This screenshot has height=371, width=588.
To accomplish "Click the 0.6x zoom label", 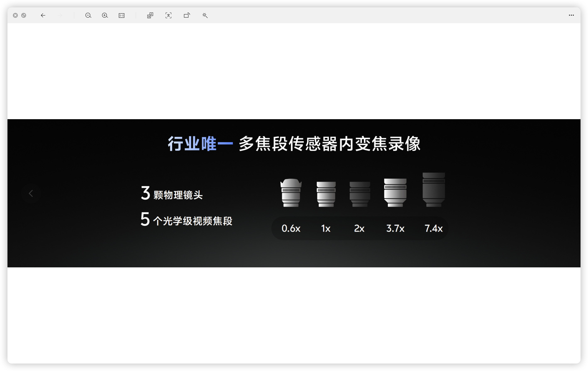I will pyautogui.click(x=291, y=228).
